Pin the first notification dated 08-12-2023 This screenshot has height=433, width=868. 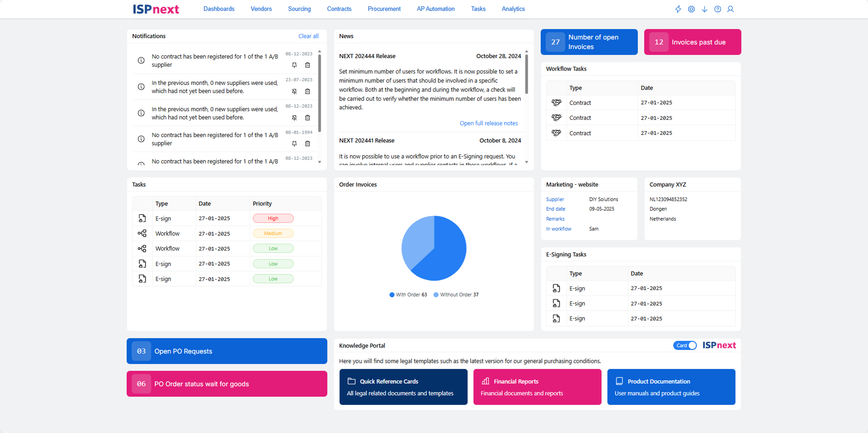(x=294, y=65)
